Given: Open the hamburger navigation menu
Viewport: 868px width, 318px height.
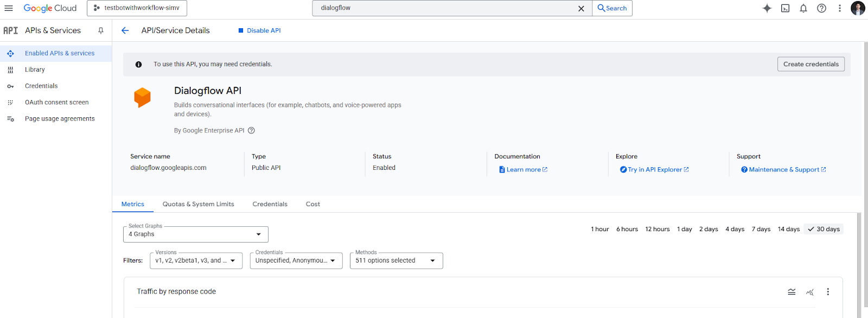Looking at the screenshot, I should [x=9, y=8].
